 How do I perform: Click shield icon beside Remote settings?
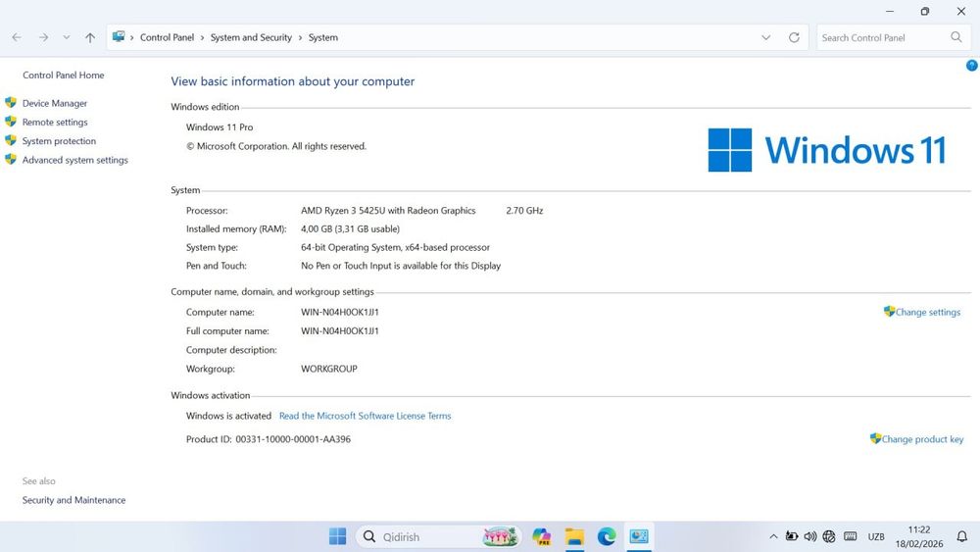(x=11, y=122)
